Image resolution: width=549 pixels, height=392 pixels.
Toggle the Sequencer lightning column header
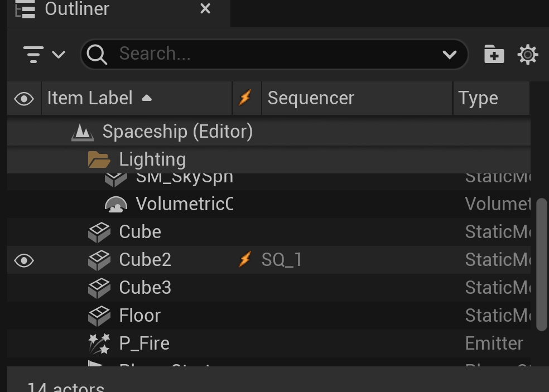(245, 99)
